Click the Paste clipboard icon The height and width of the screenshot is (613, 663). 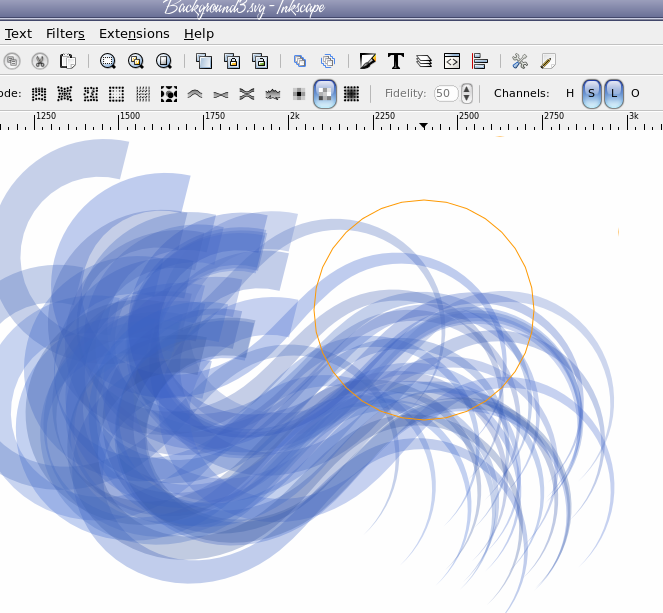coord(67,61)
